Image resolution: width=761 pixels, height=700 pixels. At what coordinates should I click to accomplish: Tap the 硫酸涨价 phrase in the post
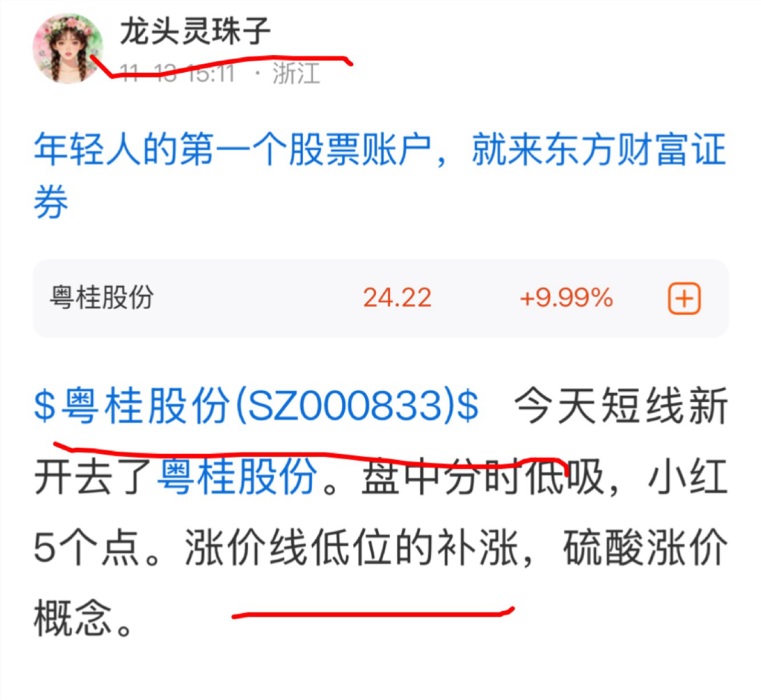pyautogui.click(x=645, y=548)
